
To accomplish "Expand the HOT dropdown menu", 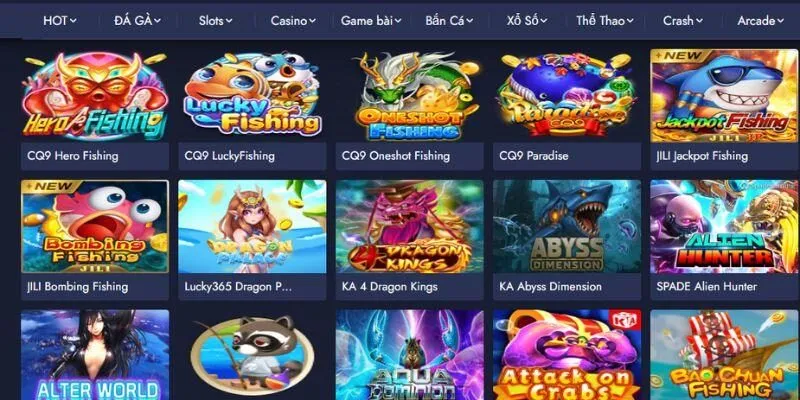I will [60, 21].
